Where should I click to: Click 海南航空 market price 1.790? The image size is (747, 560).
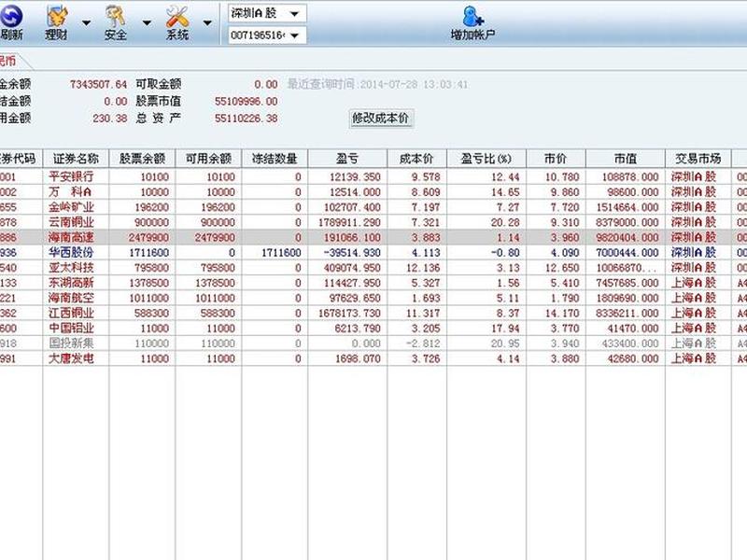pyautogui.click(x=565, y=298)
